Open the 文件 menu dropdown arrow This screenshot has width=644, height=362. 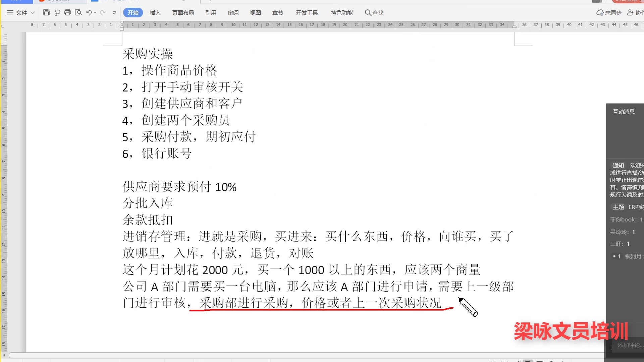click(x=33, y=13)
